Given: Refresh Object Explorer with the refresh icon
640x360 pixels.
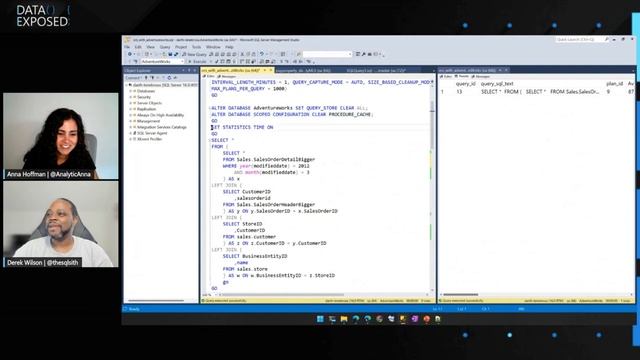Looking at the screenshot, I should click(169, 78).
